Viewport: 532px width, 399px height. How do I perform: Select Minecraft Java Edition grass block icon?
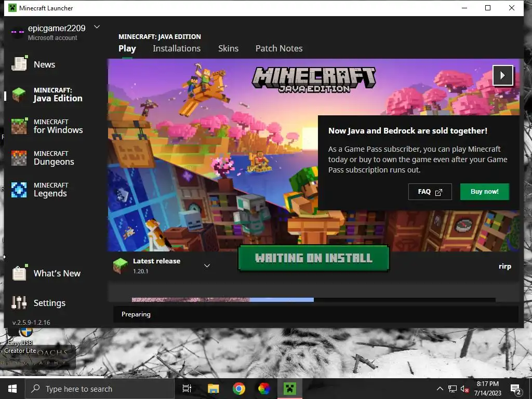point(19,95)
